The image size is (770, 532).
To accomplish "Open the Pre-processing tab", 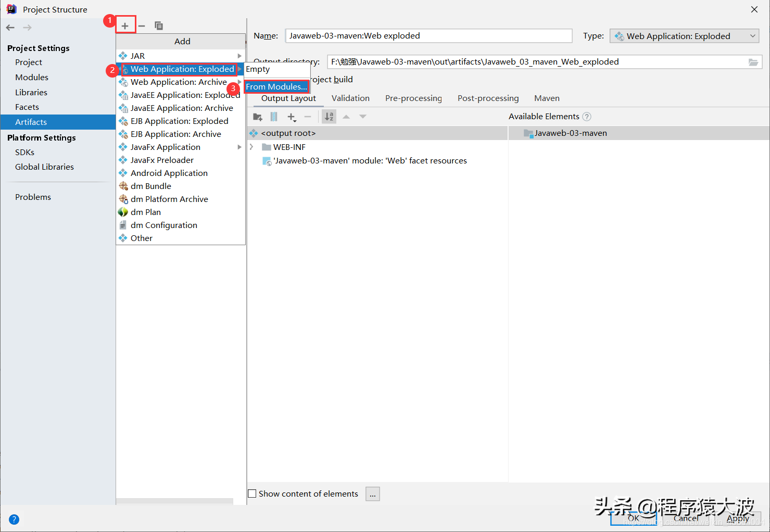I will [x=413, y=98].
